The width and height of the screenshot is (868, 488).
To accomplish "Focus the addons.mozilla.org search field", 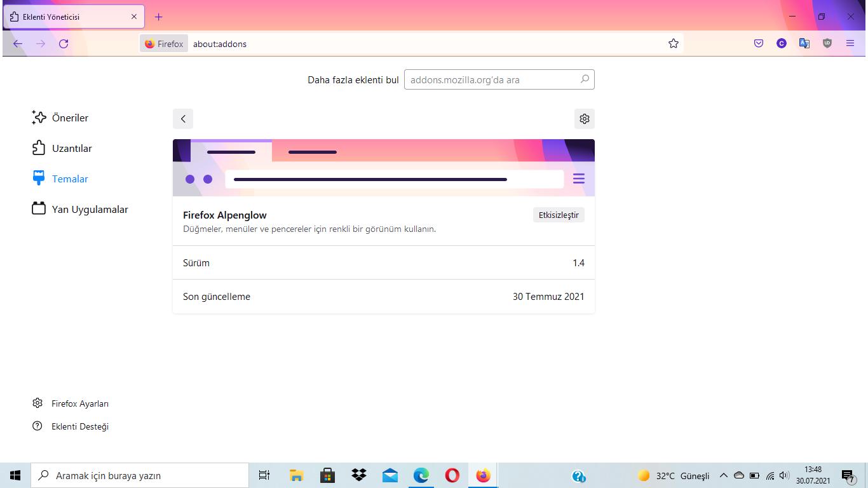I will click(x=499, y=79).
